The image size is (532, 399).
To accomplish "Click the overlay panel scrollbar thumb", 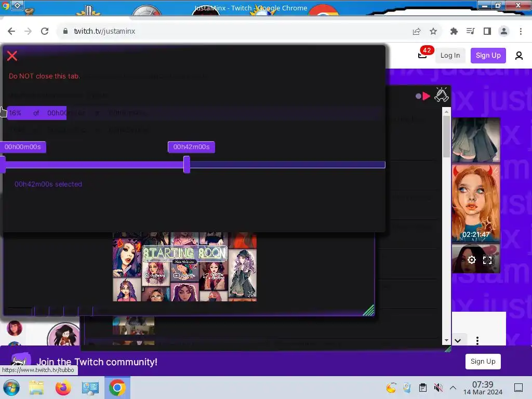I will coord(446,137).
